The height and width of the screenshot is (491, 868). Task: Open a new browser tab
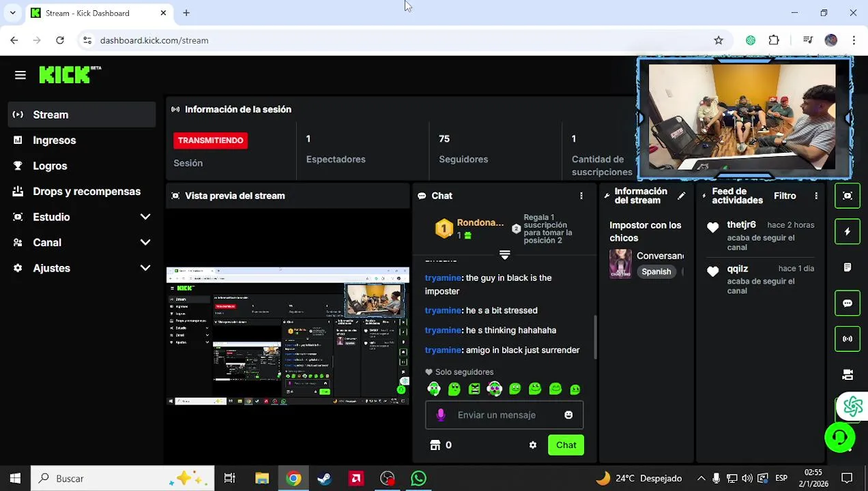(x=186, y=13)
